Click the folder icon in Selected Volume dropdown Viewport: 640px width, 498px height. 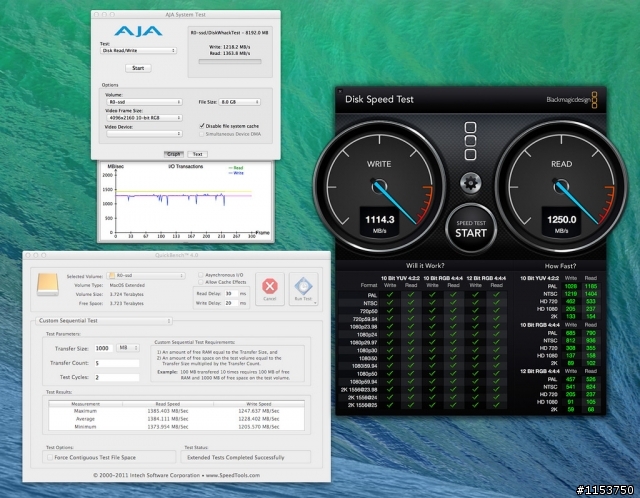click(112, 276)
